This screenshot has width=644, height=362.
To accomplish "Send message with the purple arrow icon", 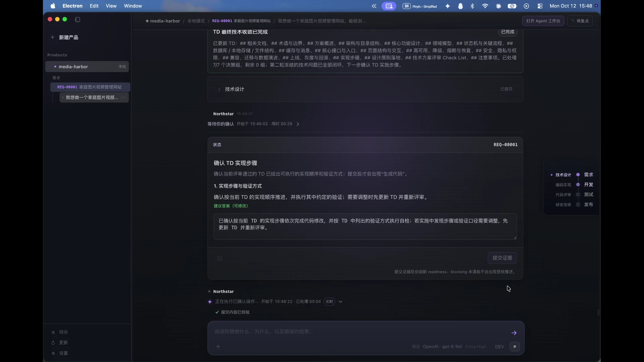I will click(x=514, y=333).
